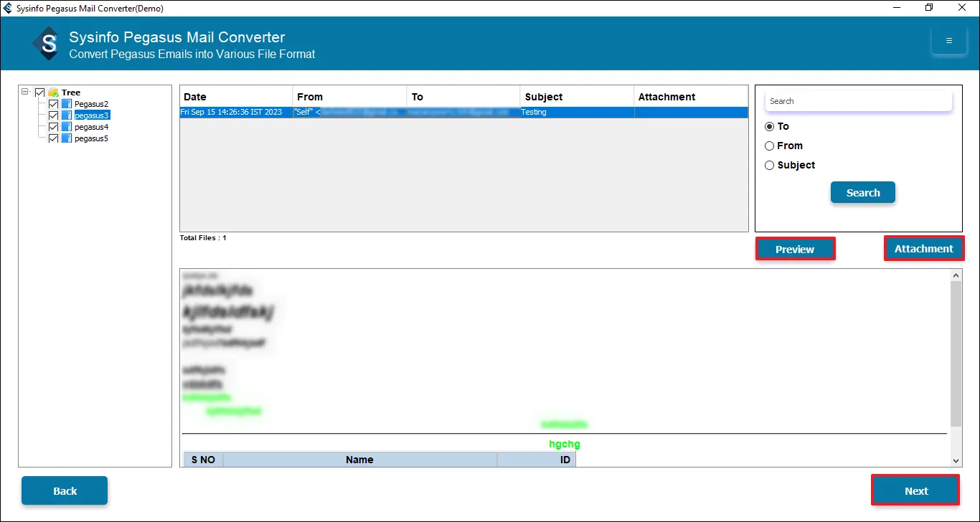Viewport: 980px width, 522px height.
Task: Select the To radio button
Action: 770,126
